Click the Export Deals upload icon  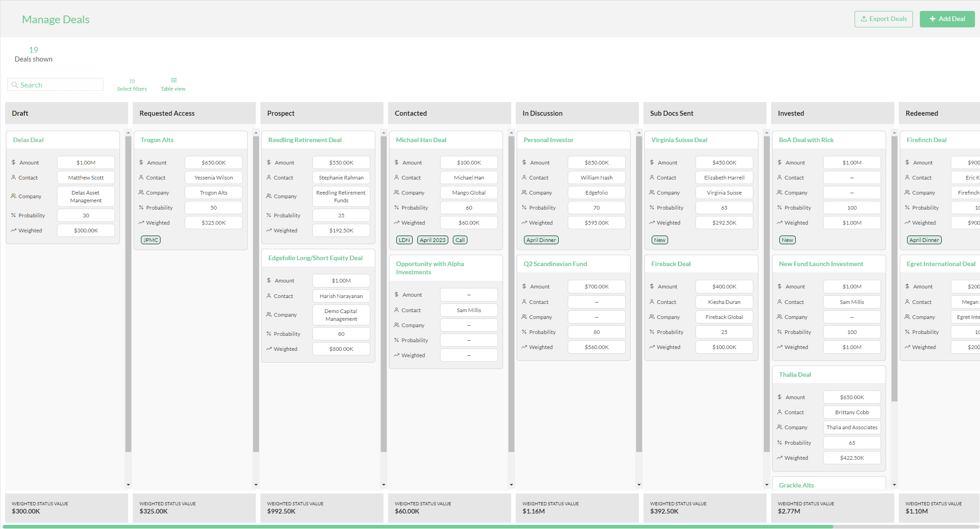click(x=864, y=19)
